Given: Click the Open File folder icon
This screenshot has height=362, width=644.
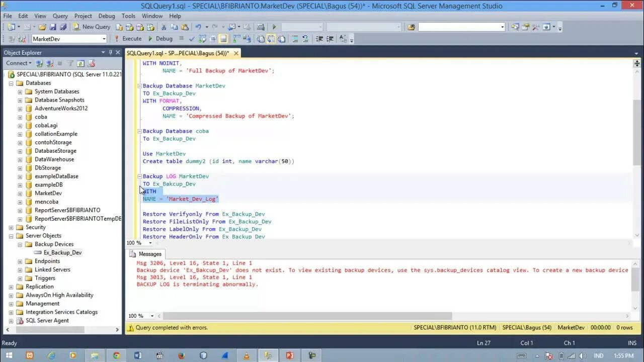Looking at the screenshot, I should (x=42, y=27).
